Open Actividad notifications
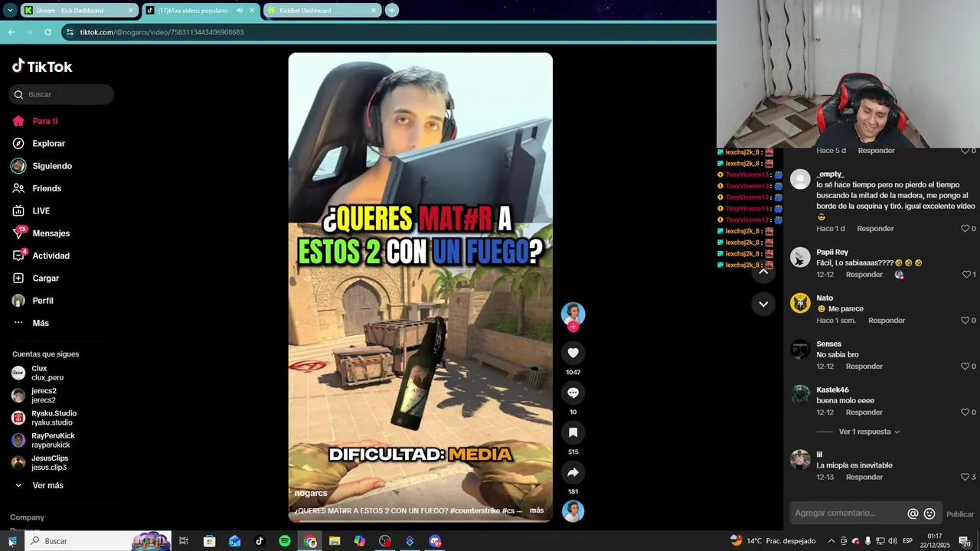 [x=41, y=256]
